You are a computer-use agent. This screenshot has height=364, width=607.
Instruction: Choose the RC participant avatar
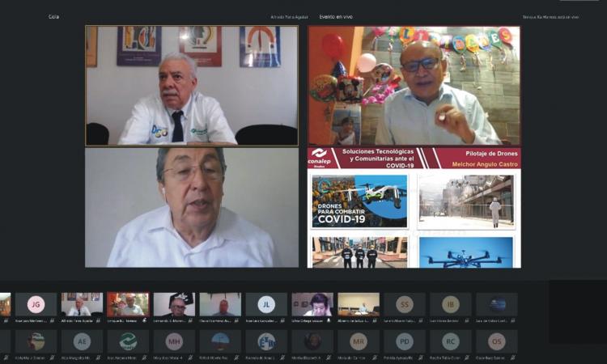pos(451,341)
